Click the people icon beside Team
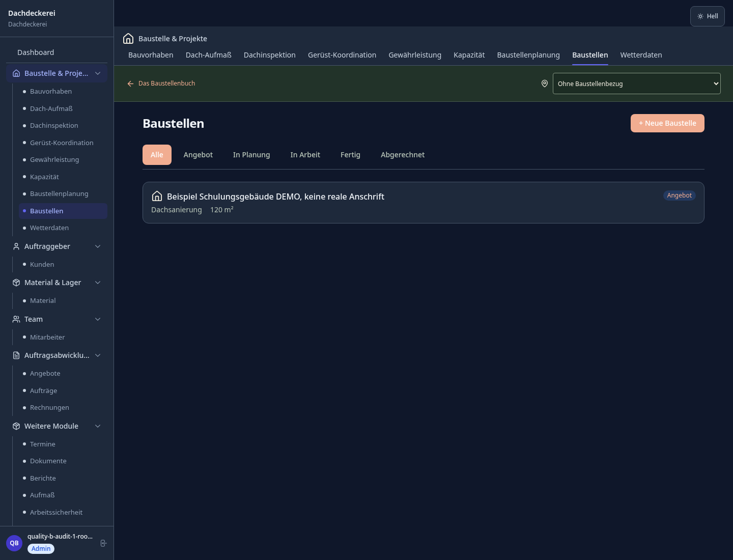The height and width of the screenshot is (560, 733). [16, 319]
